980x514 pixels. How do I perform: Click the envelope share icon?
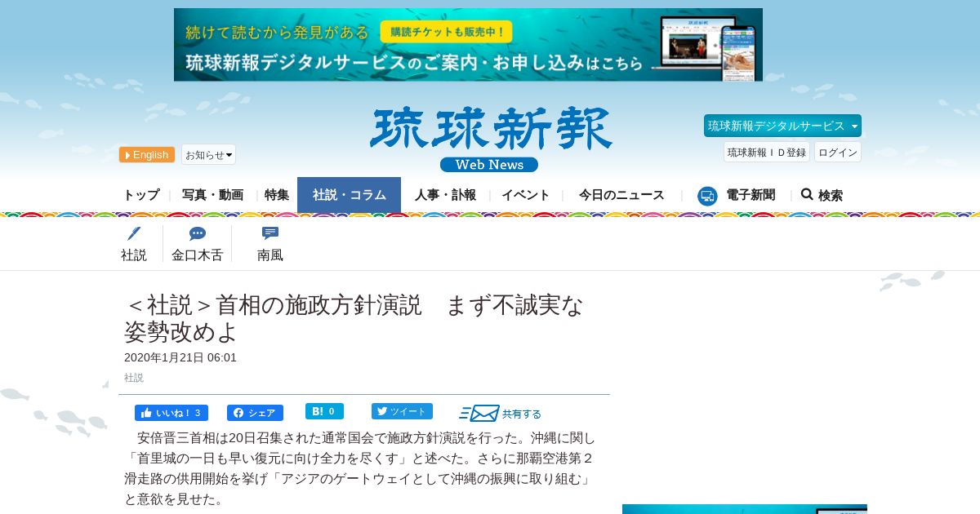[479, 414]
